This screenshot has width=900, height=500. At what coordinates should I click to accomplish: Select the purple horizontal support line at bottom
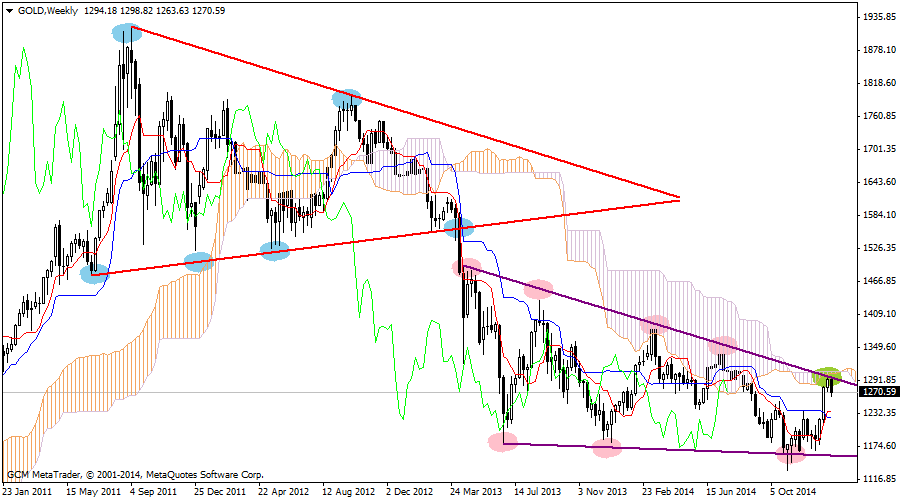[700, 451]
